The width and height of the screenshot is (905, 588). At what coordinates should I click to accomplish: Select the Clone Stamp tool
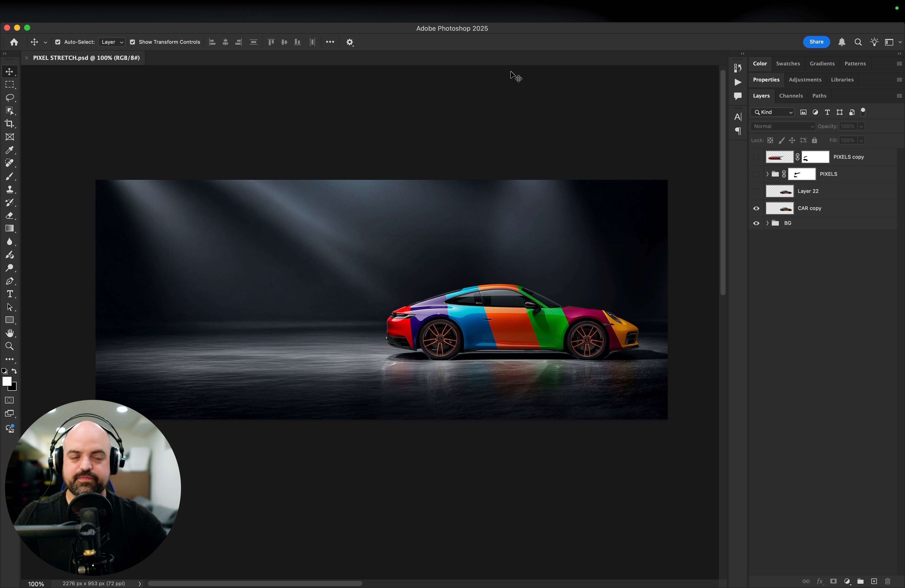pos(10,189)
